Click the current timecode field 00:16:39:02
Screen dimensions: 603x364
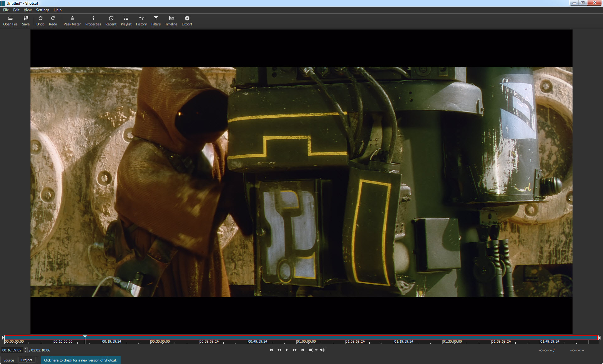[x=12, y=350]
